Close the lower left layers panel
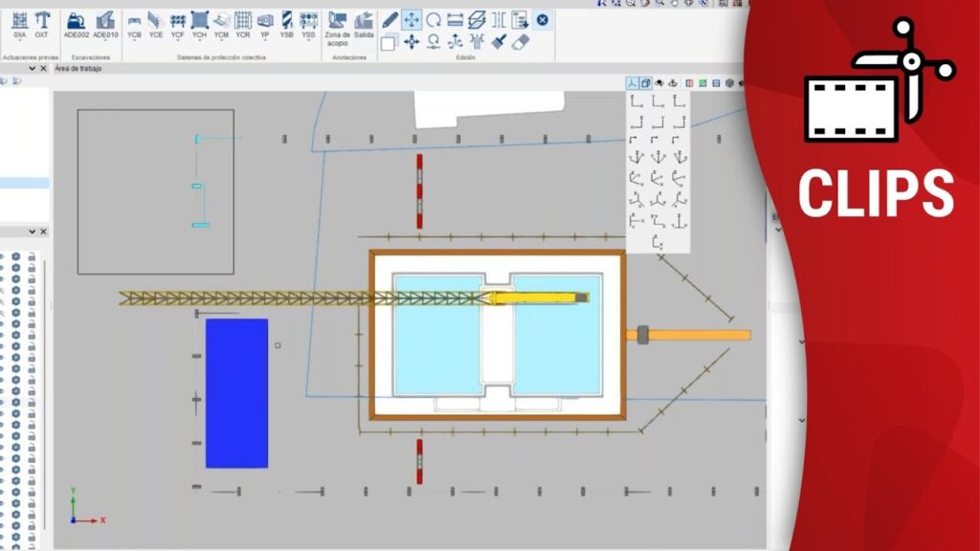The width and height of the screenshot is (980, 551). click(43, 231)
